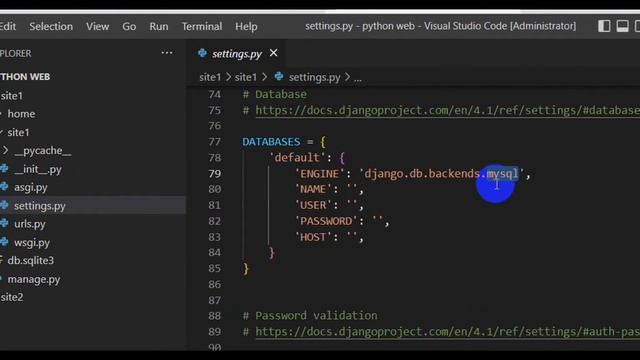Open the Edit menu
This screenshot has height=360, width=640.
[x=8, y=27]
